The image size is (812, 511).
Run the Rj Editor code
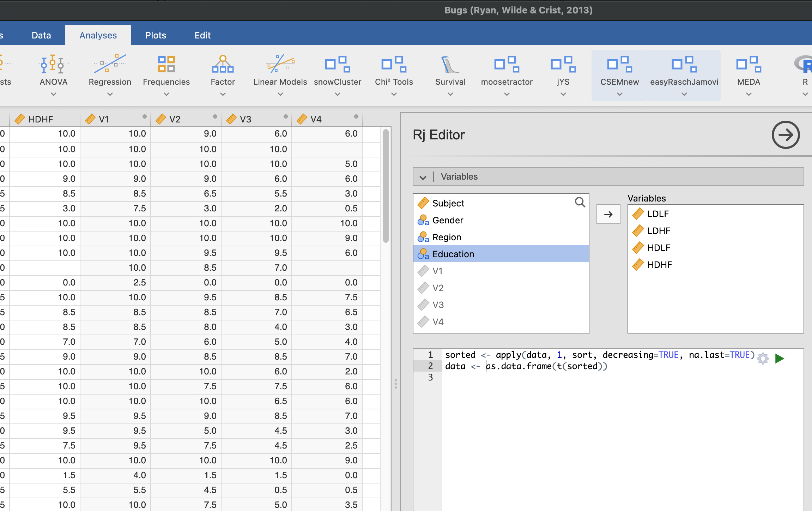780,359
